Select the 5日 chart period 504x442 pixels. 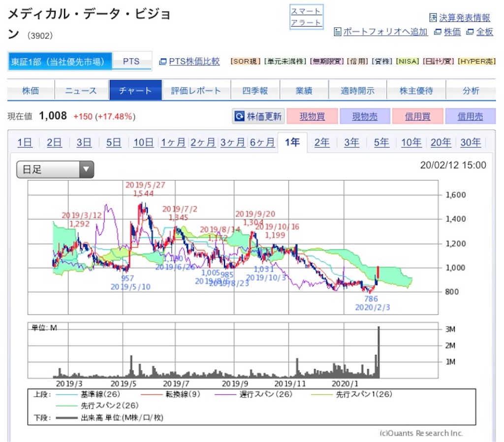tap(114, 142)
